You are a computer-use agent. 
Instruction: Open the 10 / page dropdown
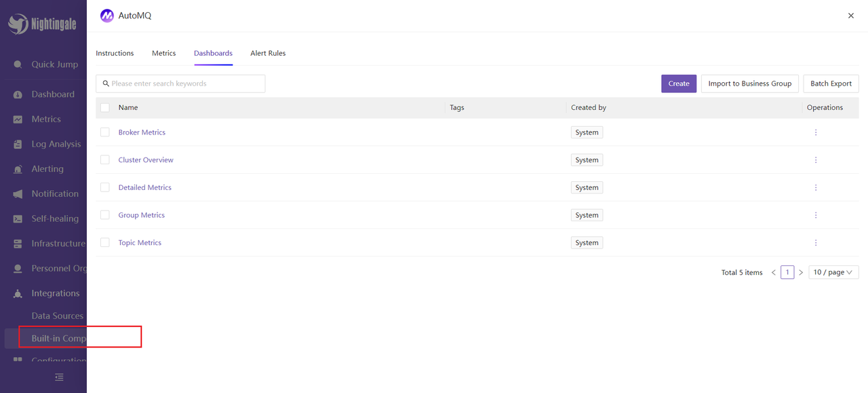(833, 272)
